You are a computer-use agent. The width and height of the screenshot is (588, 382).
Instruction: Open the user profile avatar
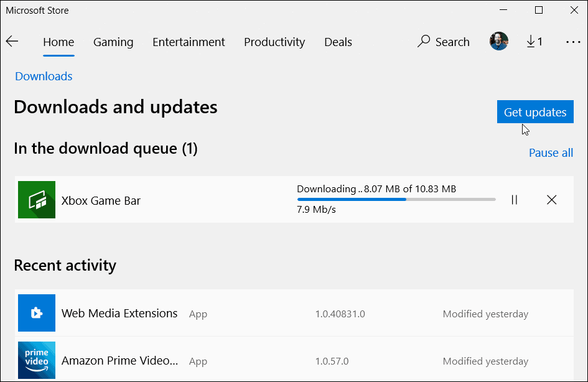point(499,41)
